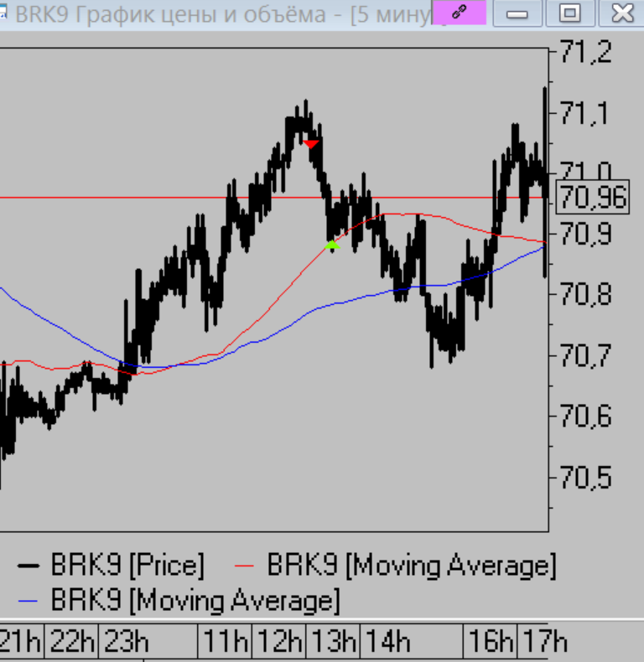Click the pink chain-link icon in title bar

460,13
